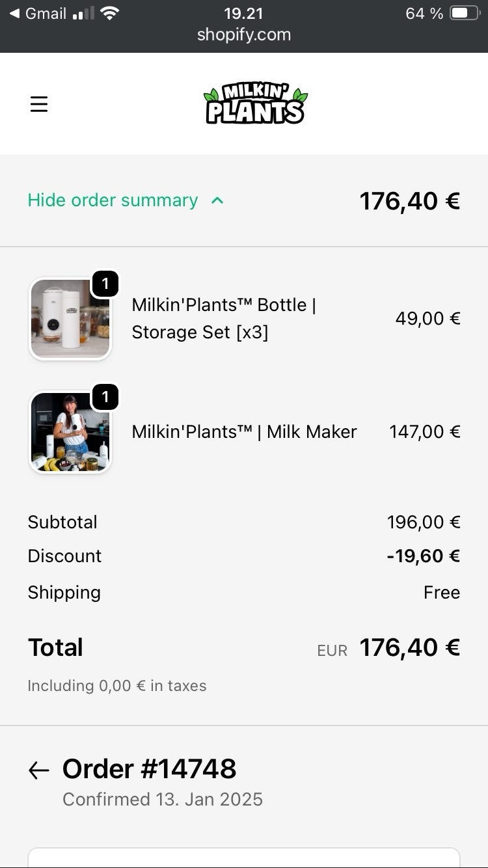488x868 pixels.
Task: Return to Gmail via the status bar back arrow
Action: (x=14, y=14)
